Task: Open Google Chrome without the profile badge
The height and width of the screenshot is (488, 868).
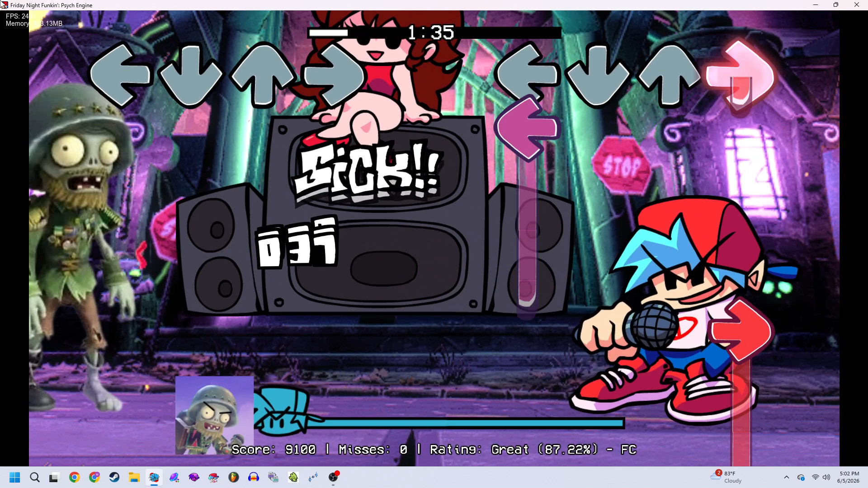Action: coord(75,477)
